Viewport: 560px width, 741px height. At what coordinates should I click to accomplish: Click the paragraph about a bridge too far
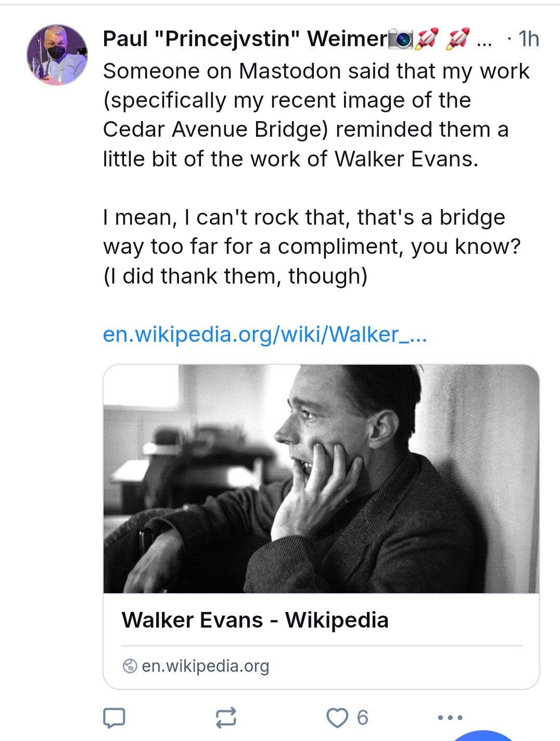[312, 247]
